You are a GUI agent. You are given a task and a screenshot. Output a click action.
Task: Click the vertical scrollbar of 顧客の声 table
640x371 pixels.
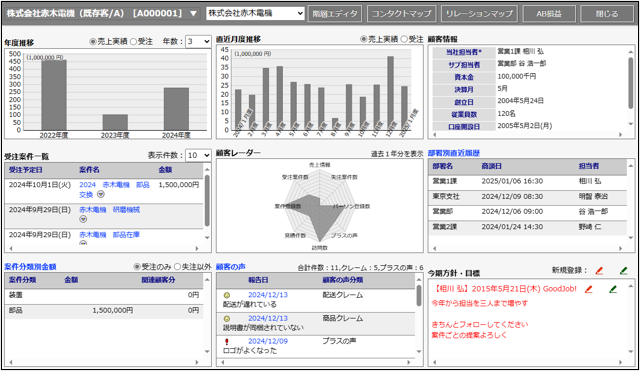pos(419,295)
